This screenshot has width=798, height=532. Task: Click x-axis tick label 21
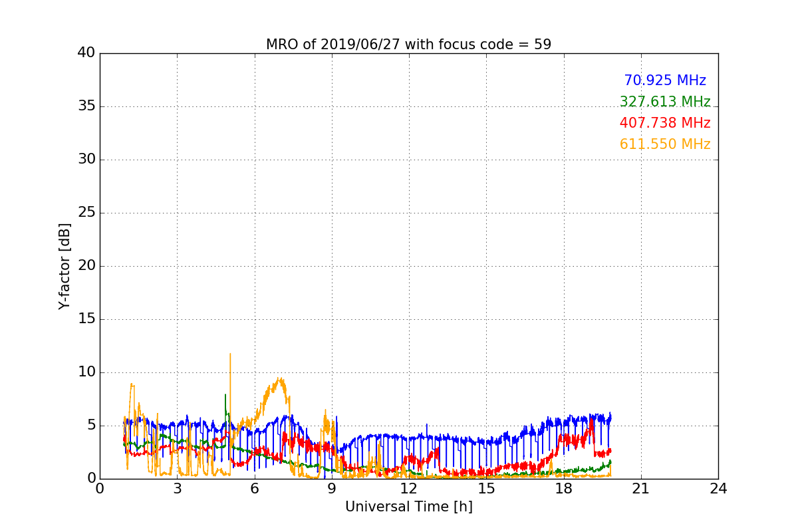click(641, 489)
